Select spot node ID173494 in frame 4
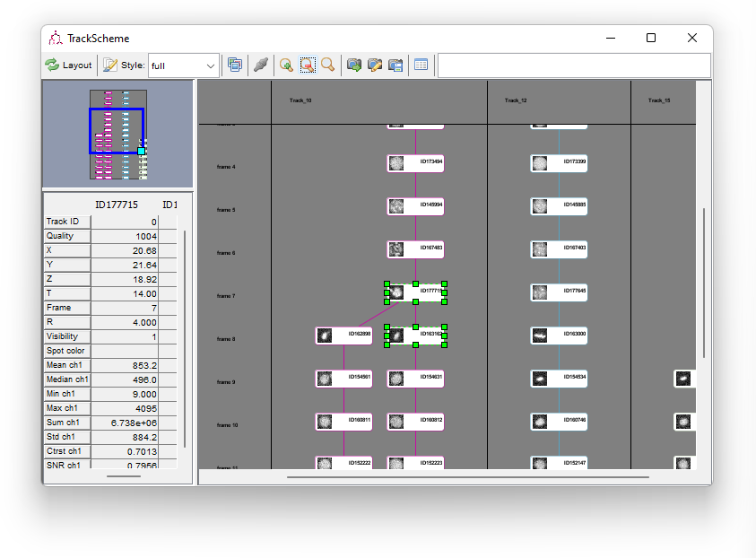The width and height of the screenshot is (756, 558). point(415,163)
